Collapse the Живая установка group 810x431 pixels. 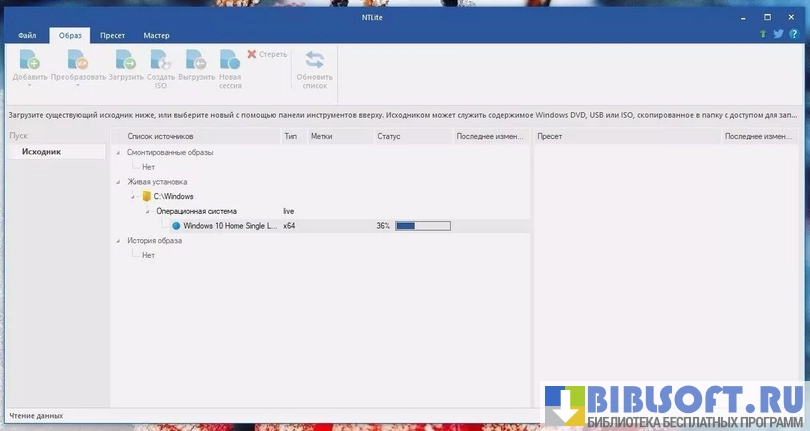pyautogui.click(x=119, y=182)
